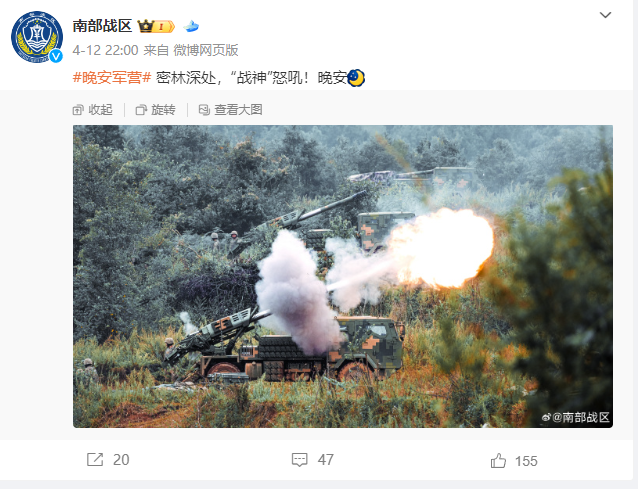Click the repost count 20
This screenshot has width=638, height=489.
point(121,460)
